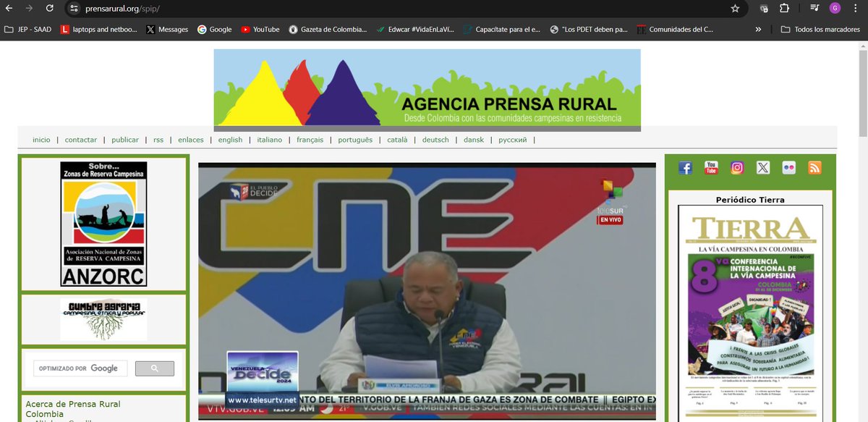Click the Agencia Prensa Rural header banner
This screenshot has width=868, height=422.
427,90
